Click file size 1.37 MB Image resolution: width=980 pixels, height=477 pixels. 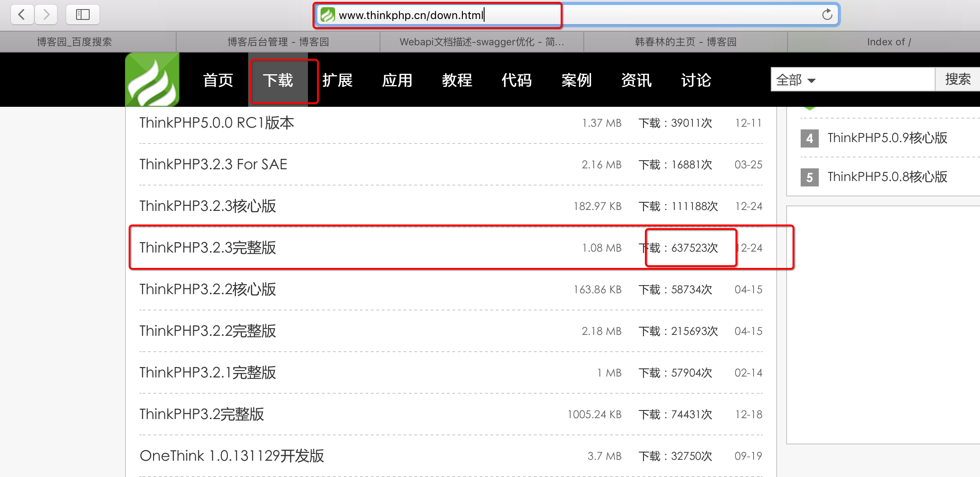[601, 123]
